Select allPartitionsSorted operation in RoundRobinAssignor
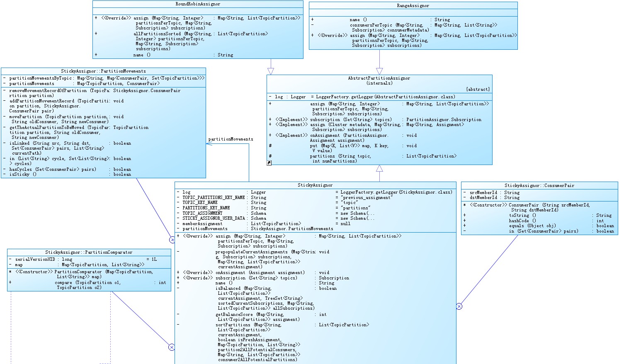Image resolution: width=619 pixels, height=364 pixels. (x=181, y=41)
